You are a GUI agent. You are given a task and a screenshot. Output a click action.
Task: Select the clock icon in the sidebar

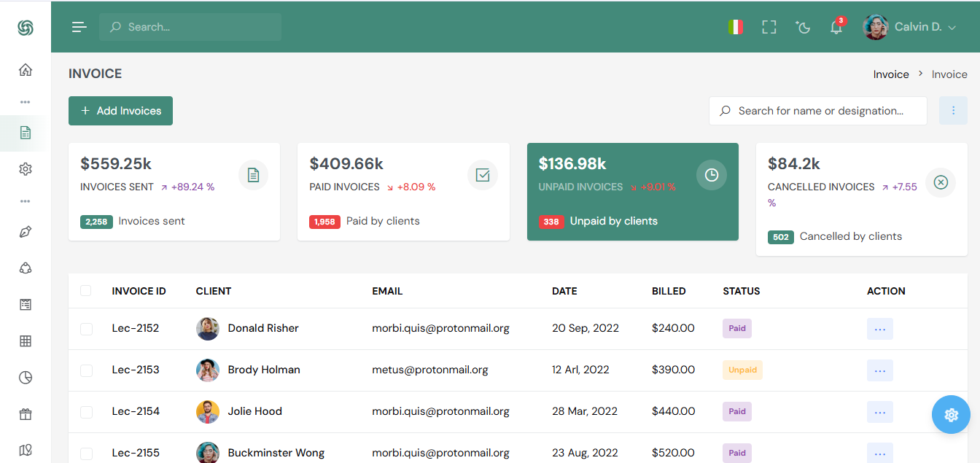click(26, 377)
